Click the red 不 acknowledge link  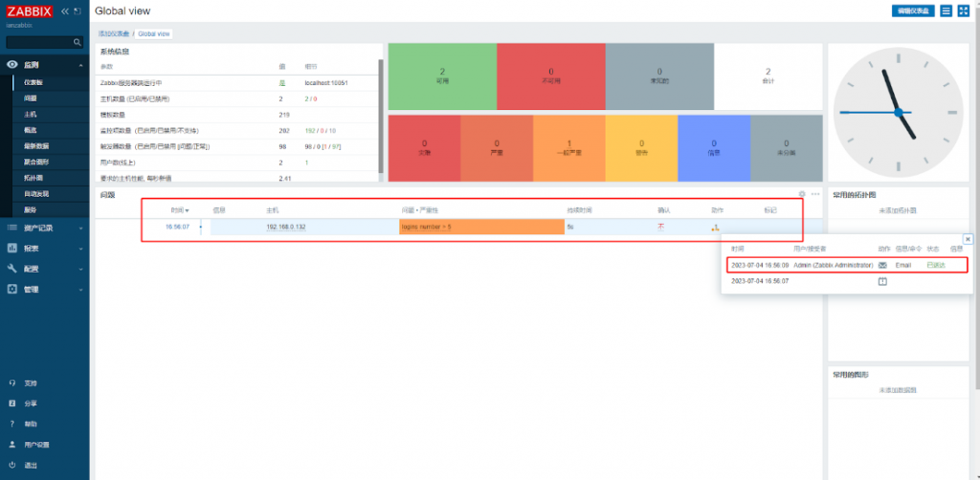point(660,228)
